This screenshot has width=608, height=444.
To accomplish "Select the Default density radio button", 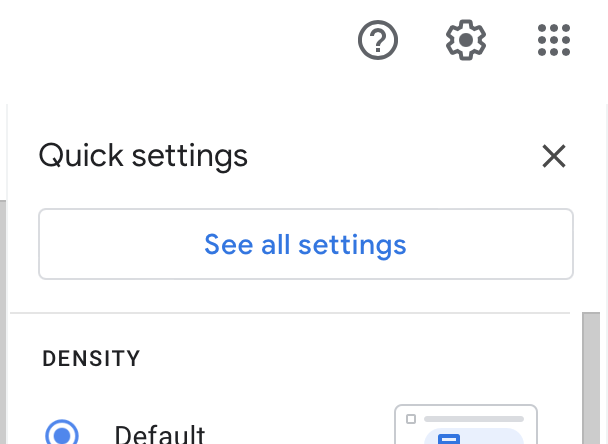I will [x=62, y=434].
